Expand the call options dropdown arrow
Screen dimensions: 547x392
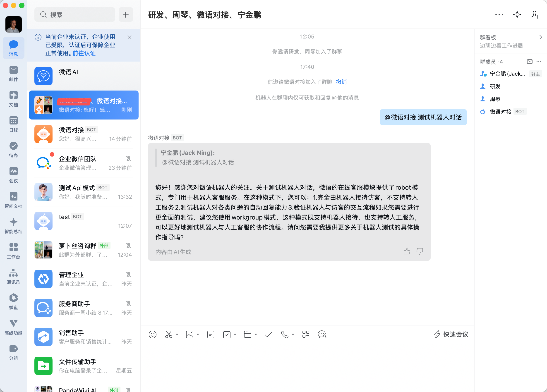pos(293,334)
